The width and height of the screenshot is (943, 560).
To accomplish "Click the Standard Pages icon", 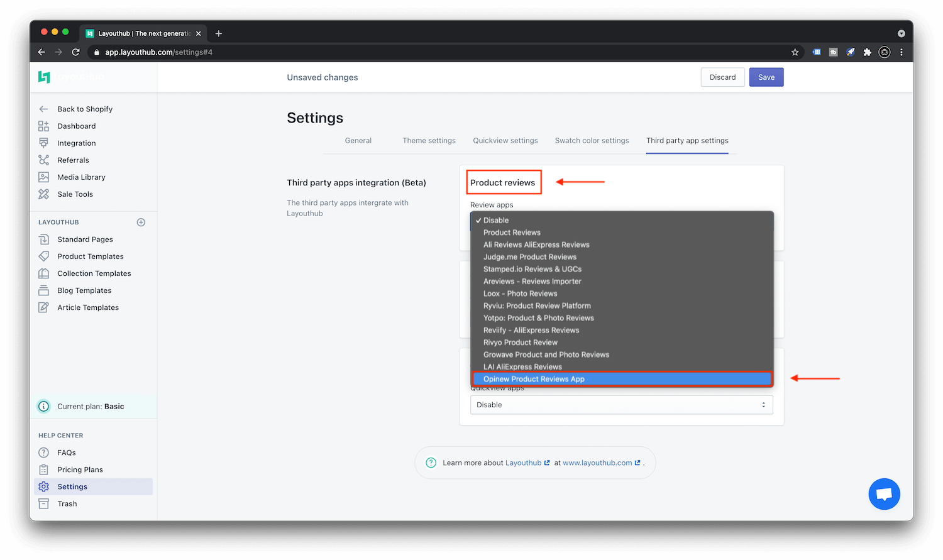I will coord(43,239).
